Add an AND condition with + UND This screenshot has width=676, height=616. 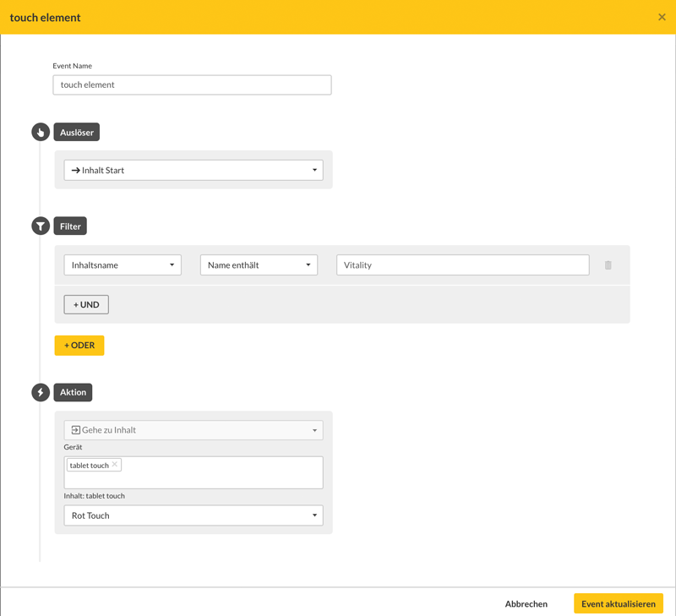point(86,305)
